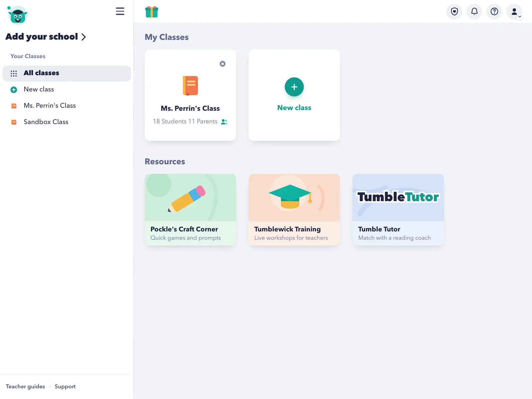Screen dimensions: 532x399
Task: Open Tumblewick Training resource card
Action: 294,210
